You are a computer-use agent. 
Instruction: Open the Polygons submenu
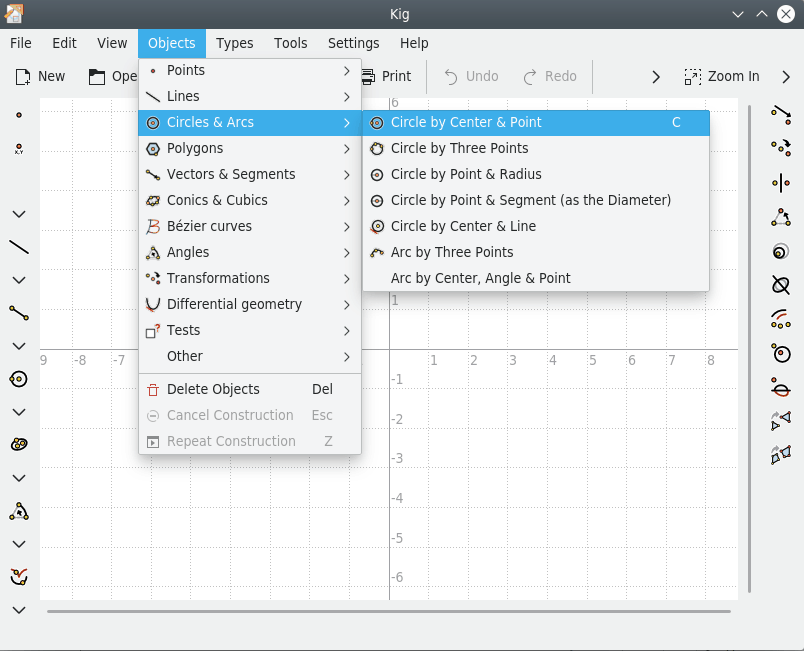click(x=250, y=149)
